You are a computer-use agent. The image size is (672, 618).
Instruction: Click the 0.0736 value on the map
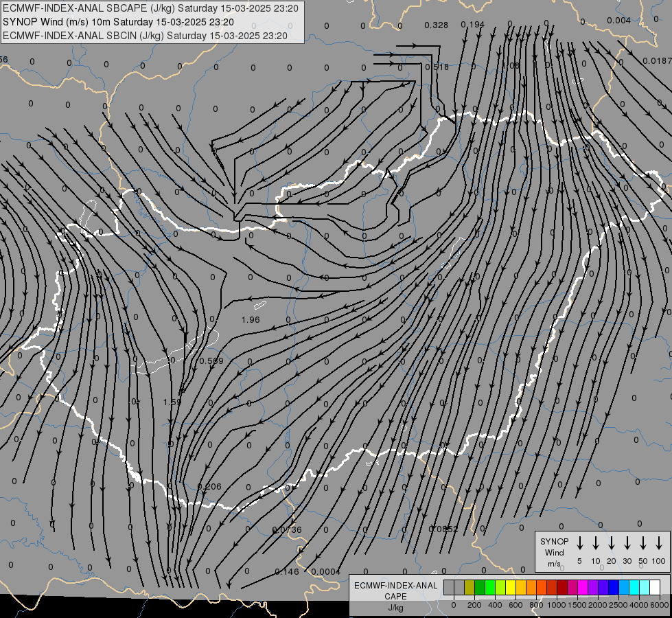pos(287,530)
